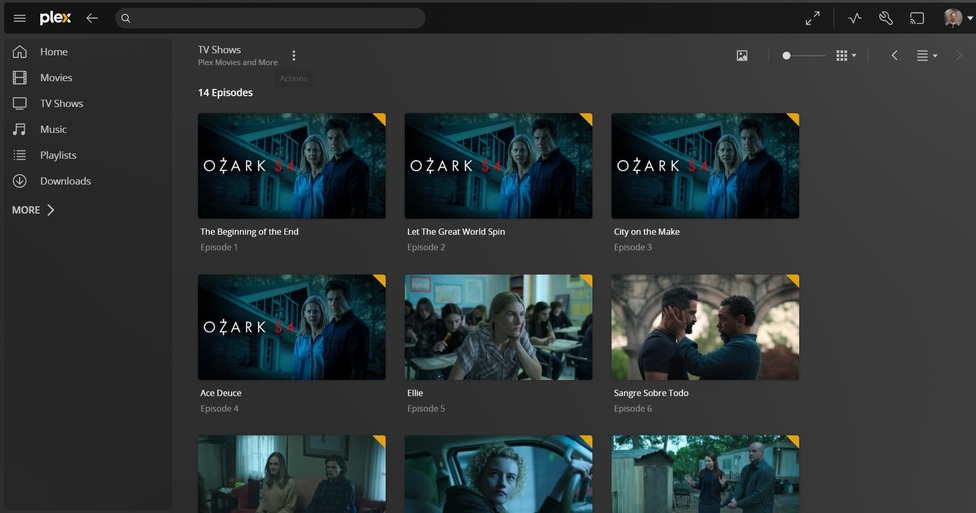Click City on the Make title
Screen dimensions: 976x513
coord(647,232)
